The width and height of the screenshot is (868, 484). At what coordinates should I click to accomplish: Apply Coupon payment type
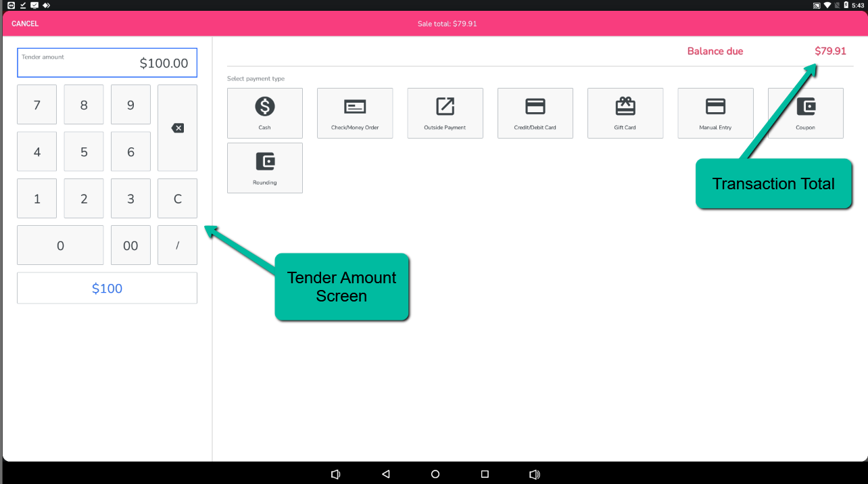click(x=805, y=113)
